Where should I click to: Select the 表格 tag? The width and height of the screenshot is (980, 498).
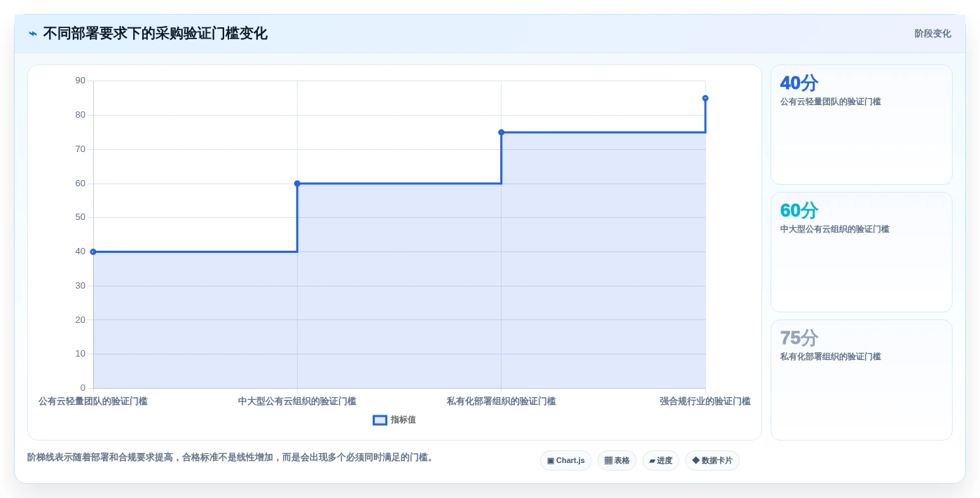(617, 461)
